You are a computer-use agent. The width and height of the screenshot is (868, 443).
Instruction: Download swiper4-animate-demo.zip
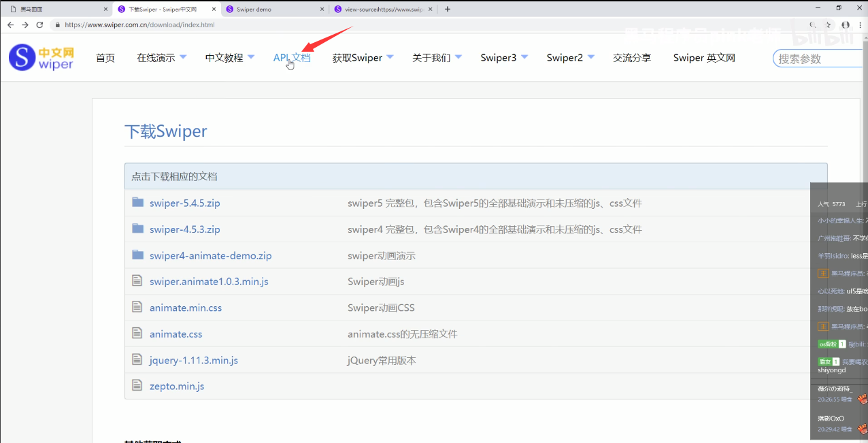coord(210,256)
